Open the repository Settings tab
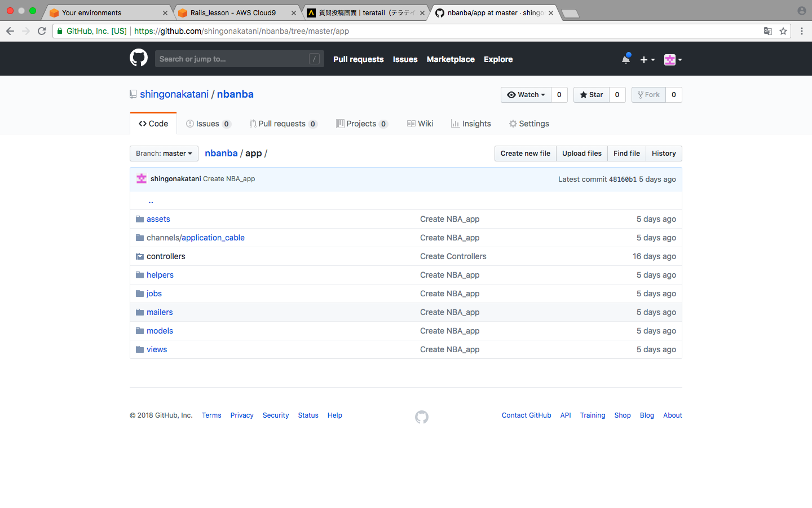Viewport: 812px width, 508px height. 529,124
